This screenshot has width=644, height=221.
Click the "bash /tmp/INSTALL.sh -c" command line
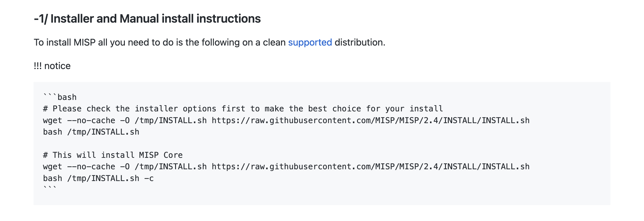click(98, 178)
